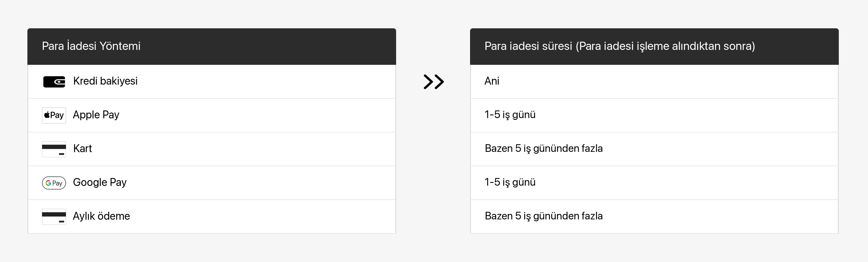Image resolution: width=868 pixels, height=262 pixels.
Task: Click the 1-5 iş günü cell for Apple Pay
Action: point(510,115)
